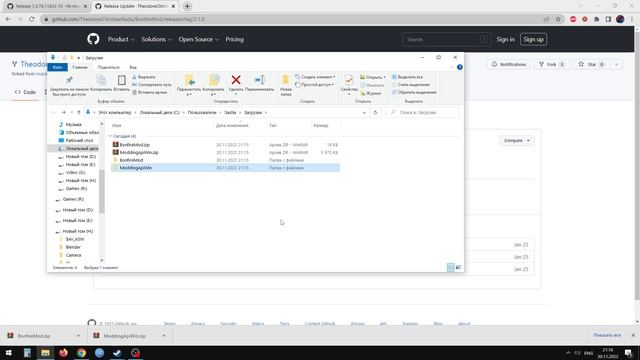The height and width of the screenshot is (360, 640).
Task: Click the Поиск в Загрузки search field
Action: point(422,113)
